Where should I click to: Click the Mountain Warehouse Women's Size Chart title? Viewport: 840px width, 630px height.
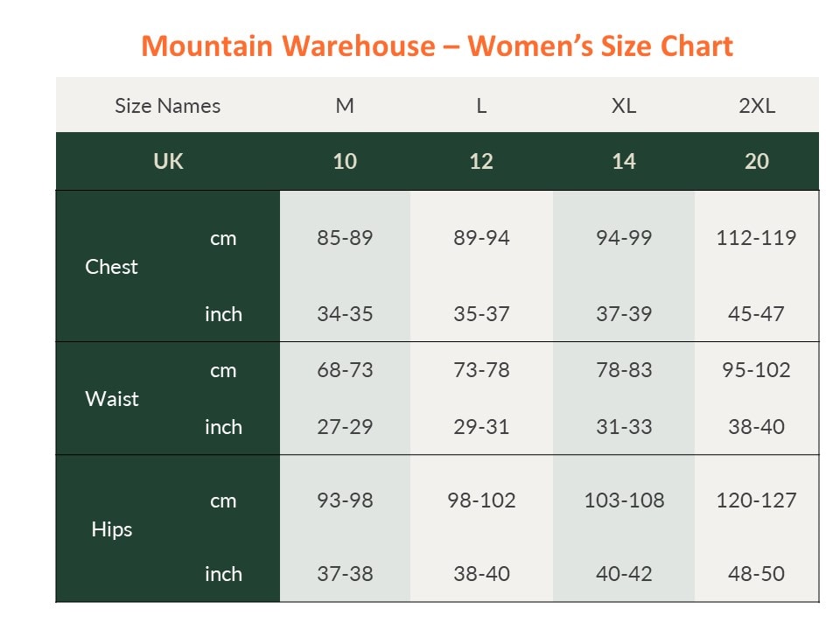coord(437,46)
